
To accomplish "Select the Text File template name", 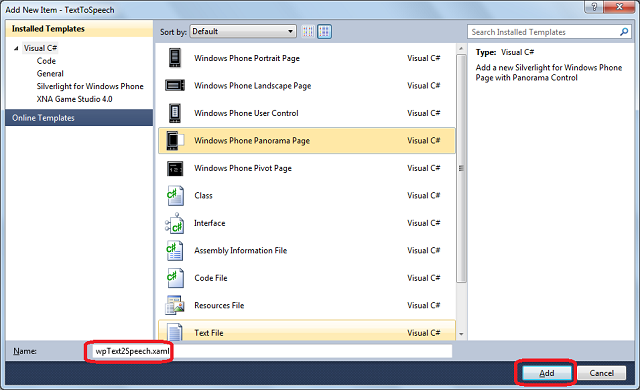I will pyautogui.click(x=209, y=333).
